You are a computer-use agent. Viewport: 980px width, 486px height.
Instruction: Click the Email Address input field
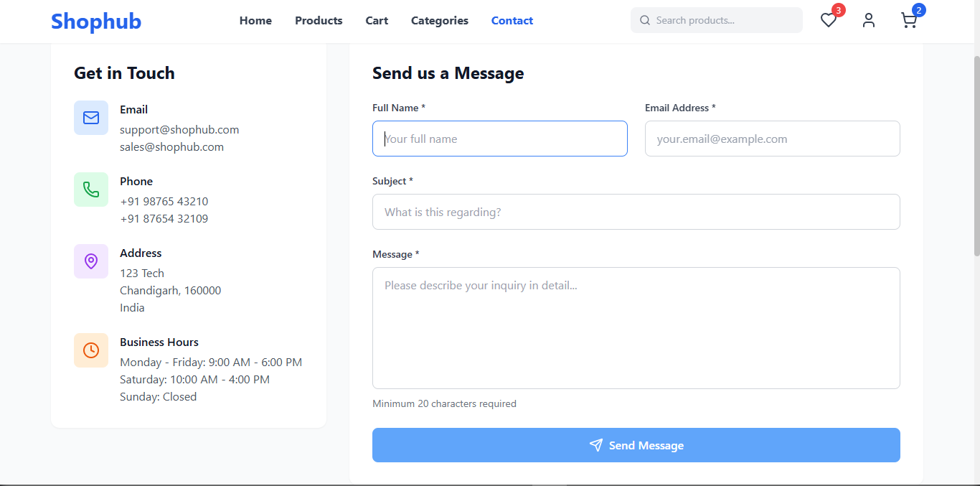tap(772, 139)
